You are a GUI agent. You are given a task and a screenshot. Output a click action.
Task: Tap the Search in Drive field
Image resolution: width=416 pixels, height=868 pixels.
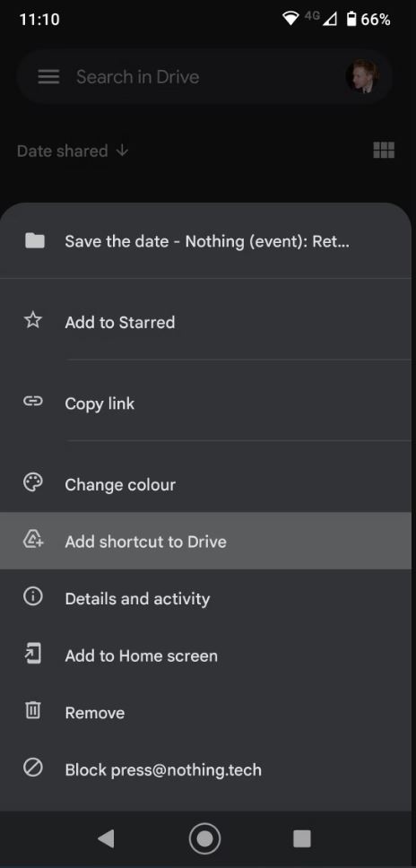(x=204, y=77)
